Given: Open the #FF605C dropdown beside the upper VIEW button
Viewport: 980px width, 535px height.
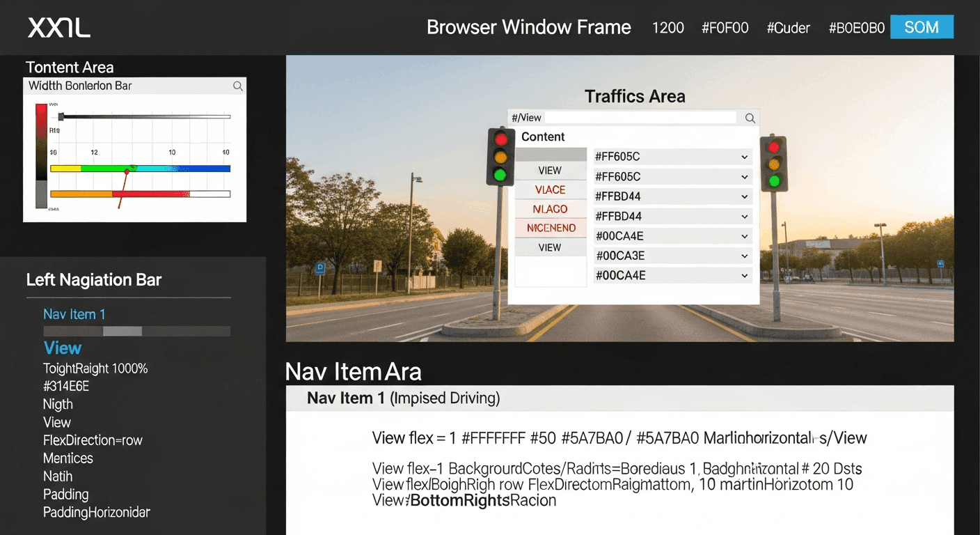Looking at the screenshot, I should tap(672, 177).
